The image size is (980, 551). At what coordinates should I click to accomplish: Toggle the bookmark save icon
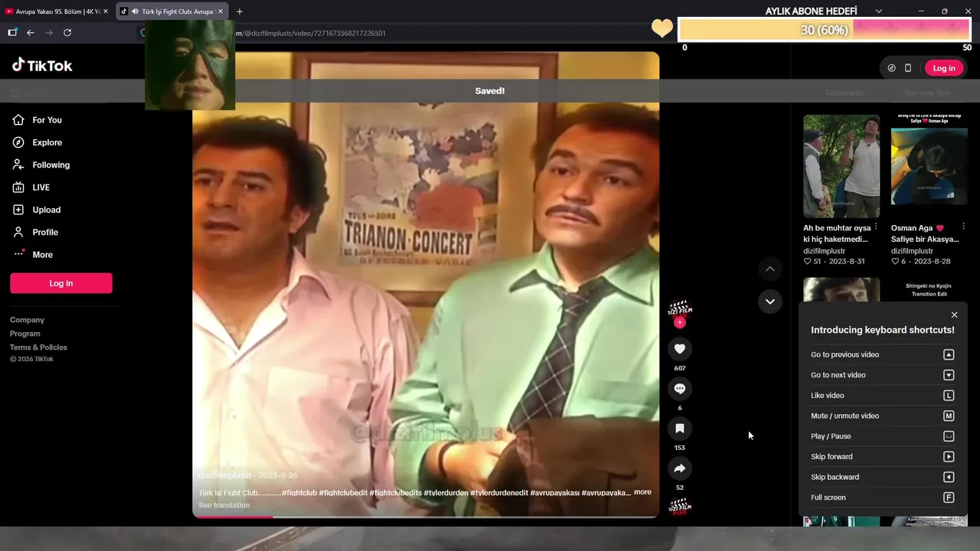[680, 429]
